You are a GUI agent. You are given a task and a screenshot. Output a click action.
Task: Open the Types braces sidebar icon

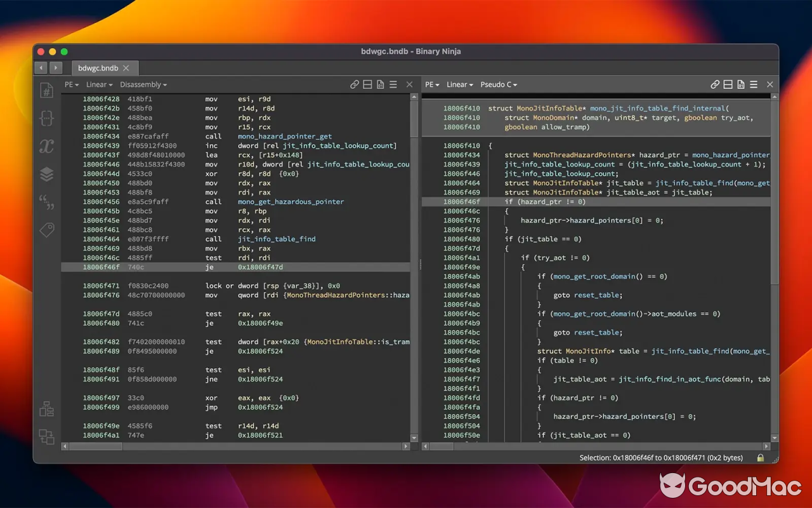tap(46, 118)
